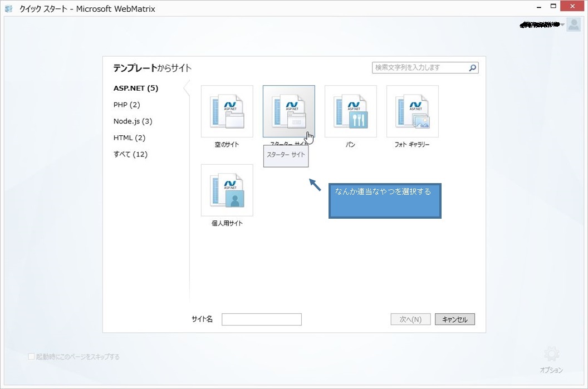Show PHP (2) templates category
The image size is (588, 389).
[127, 105]
